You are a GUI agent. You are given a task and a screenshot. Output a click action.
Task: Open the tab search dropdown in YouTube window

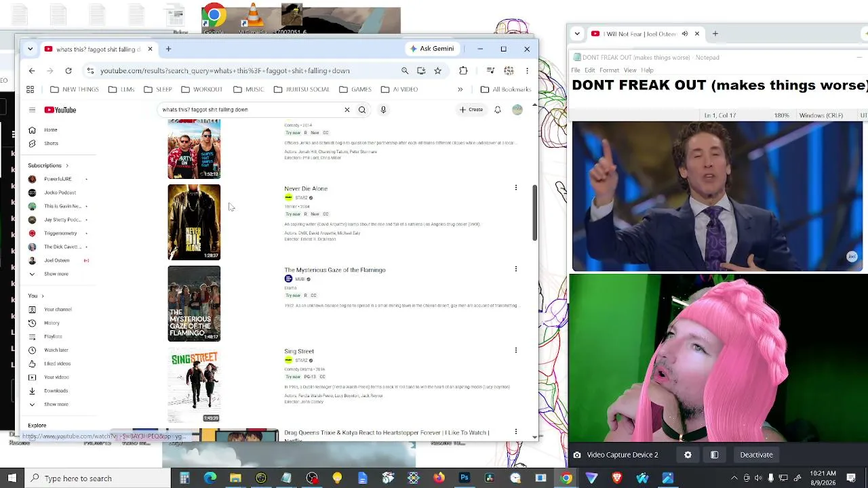30,49
